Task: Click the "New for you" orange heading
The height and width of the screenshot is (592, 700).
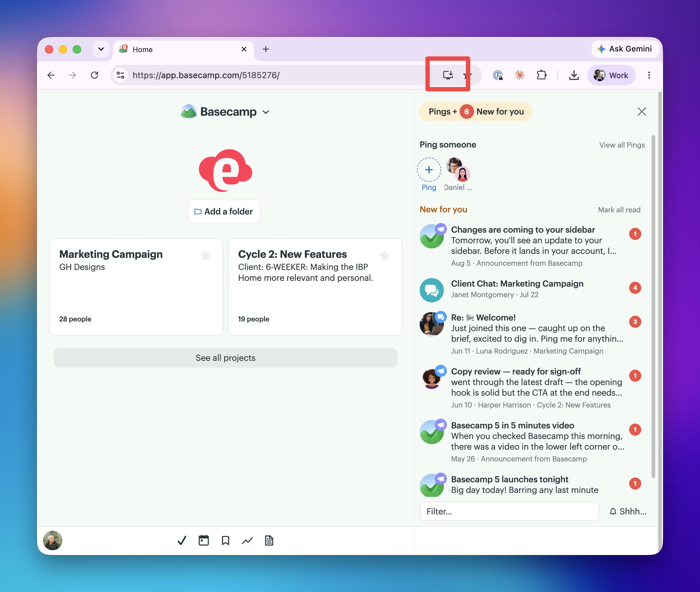Action: [x=443, y=209]
